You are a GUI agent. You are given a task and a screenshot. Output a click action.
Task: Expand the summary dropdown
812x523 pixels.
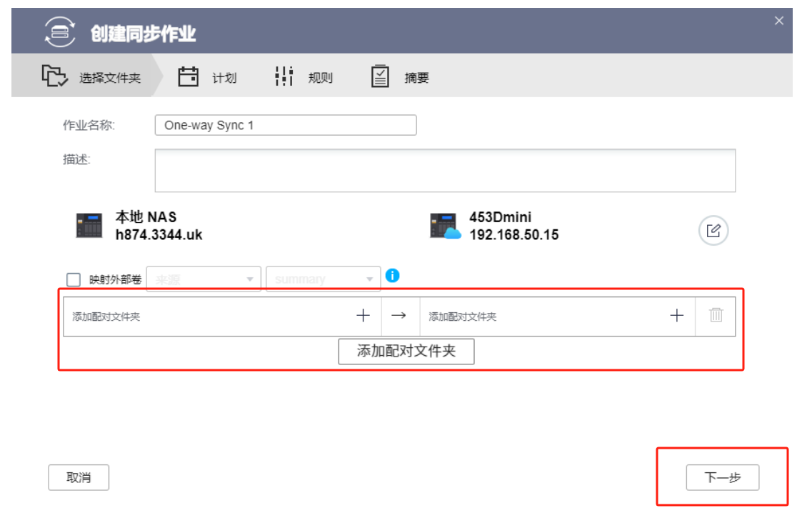tap(323, 279)
